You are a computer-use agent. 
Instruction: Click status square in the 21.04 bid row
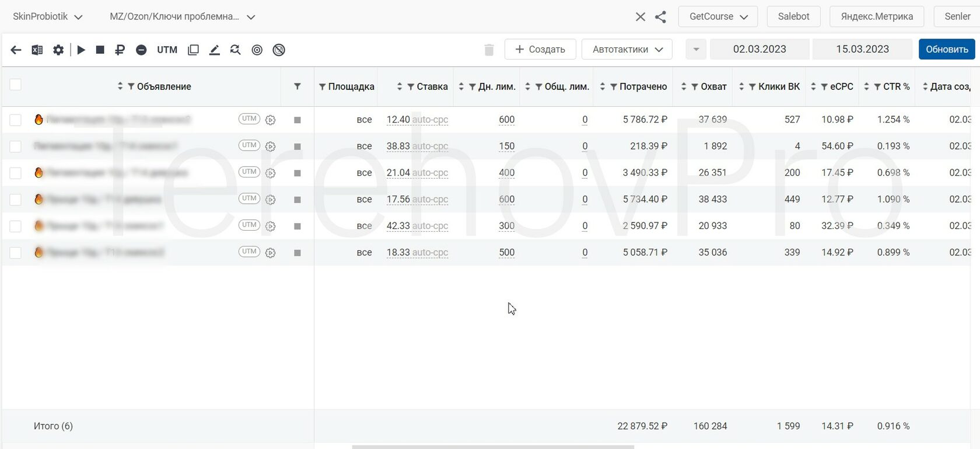coord(297,173)
